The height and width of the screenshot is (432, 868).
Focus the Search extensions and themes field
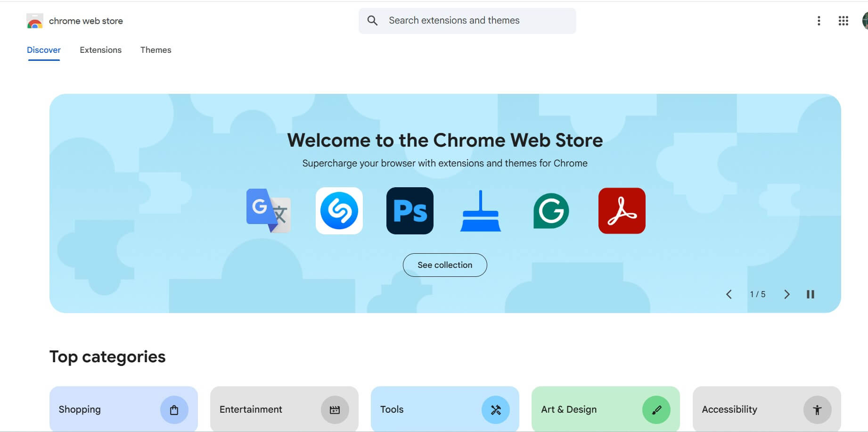(467, 21)
